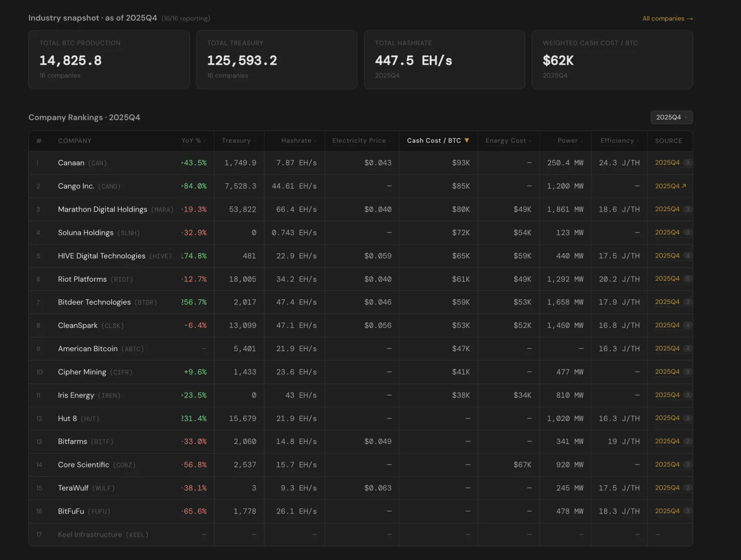Sort by the Efficiency column header
The width and height of the screenshot is (741, 560).
coord(620,140)
